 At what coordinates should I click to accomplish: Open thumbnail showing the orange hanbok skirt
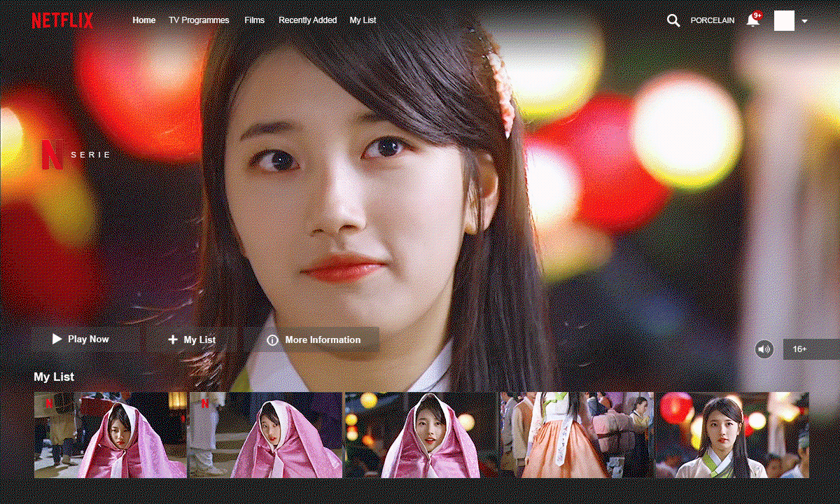pos(576,435)
